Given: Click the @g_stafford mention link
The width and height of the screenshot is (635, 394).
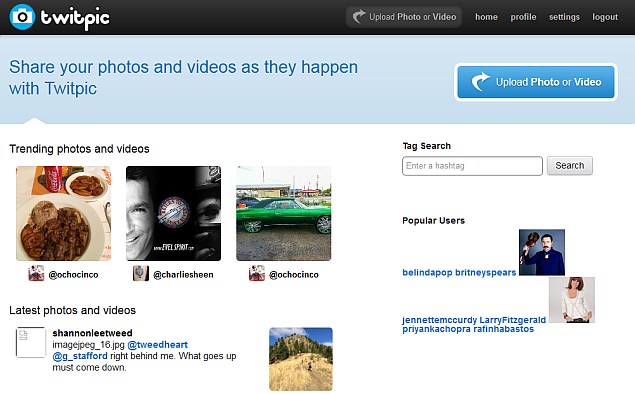Looking at the screenshot, I should [80, 356].
